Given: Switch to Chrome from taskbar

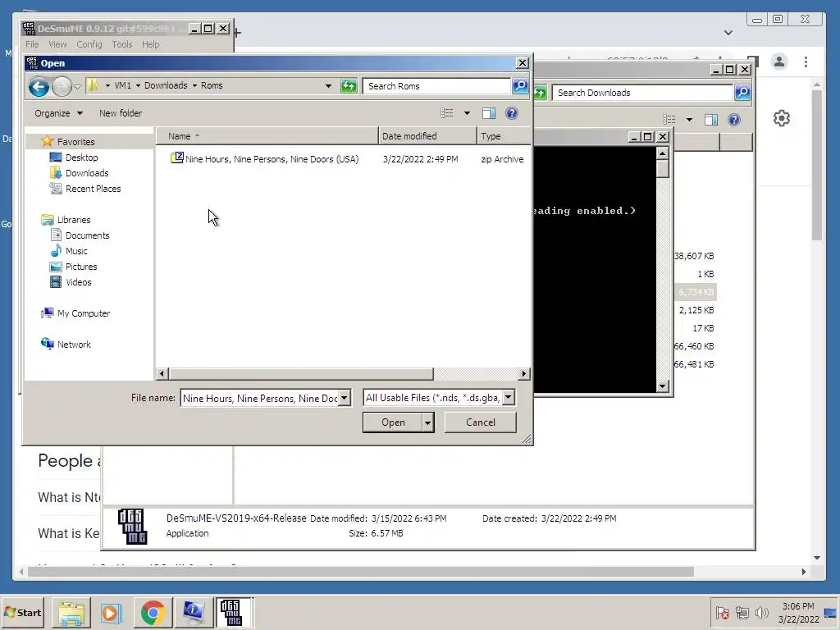Looking at the screenshot, I should [x=153, y=612].
